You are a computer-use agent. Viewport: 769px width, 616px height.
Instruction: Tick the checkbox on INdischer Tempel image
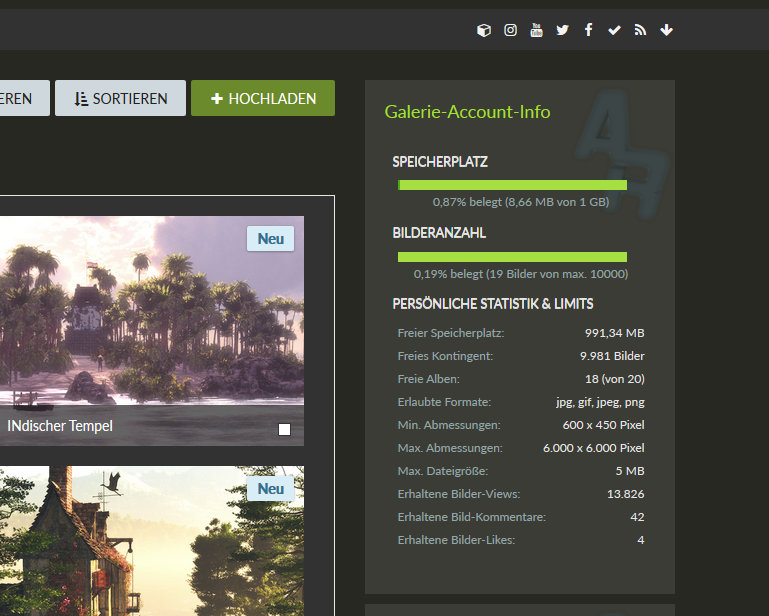pyautogui.click(x=284, y=430)
